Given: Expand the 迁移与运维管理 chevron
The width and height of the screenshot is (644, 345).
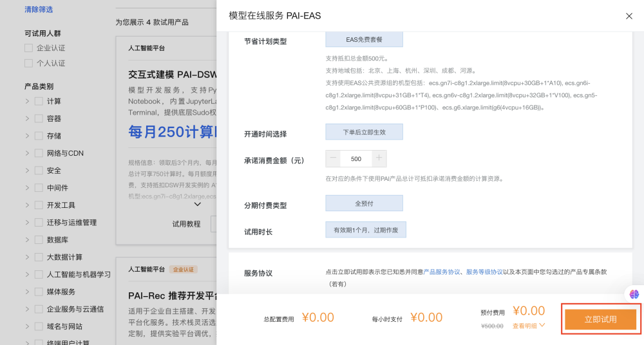Looking at the screenshot, I should 27,222.
